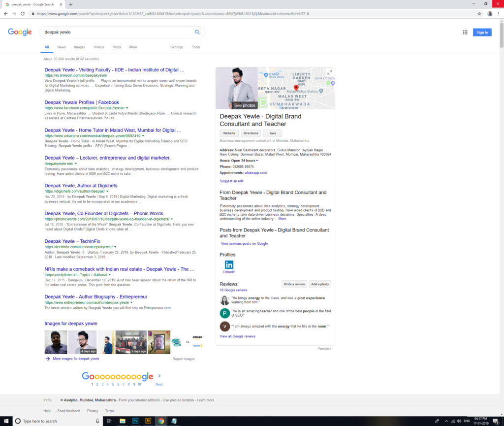The height and width of the screenshot is (426, 504).
Task: Open a new browser tab
Action: tap(71, 4)
